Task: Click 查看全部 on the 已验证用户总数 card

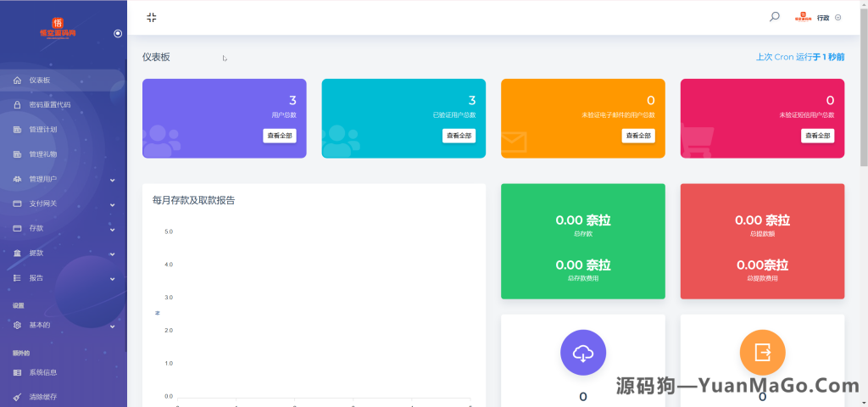Action: pyautogui.click(x=459, y=136)
